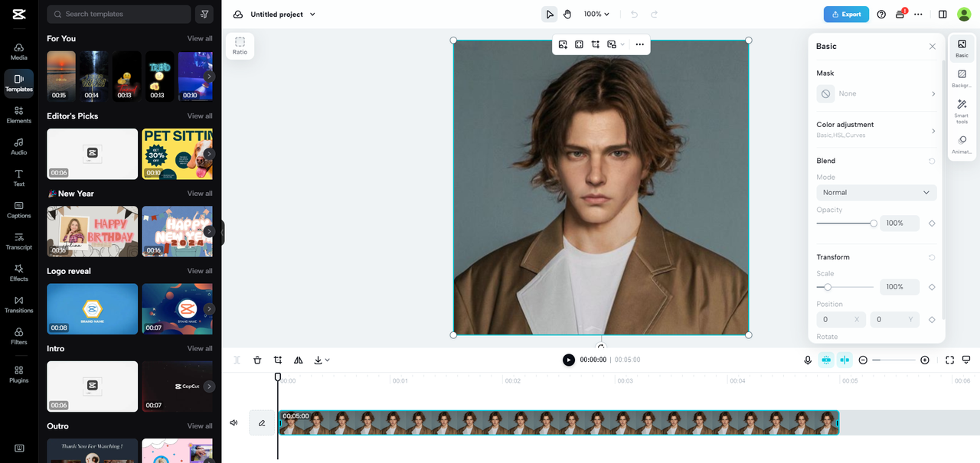Open the 100% zoom dropdown
Screen dimensions: 980x463
pos(596,14)
